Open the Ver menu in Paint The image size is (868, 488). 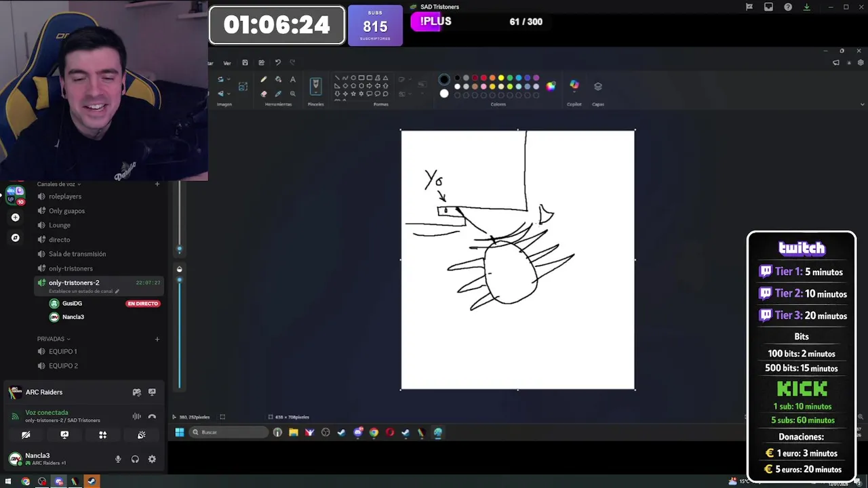227,63
